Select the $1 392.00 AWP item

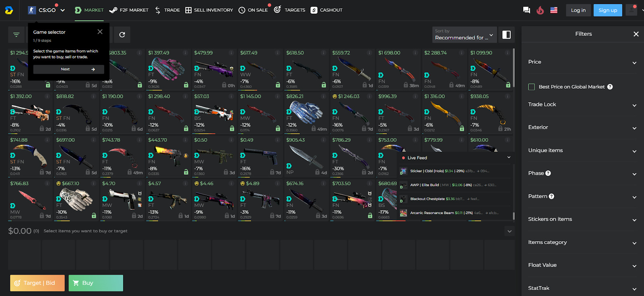(30, 113)
